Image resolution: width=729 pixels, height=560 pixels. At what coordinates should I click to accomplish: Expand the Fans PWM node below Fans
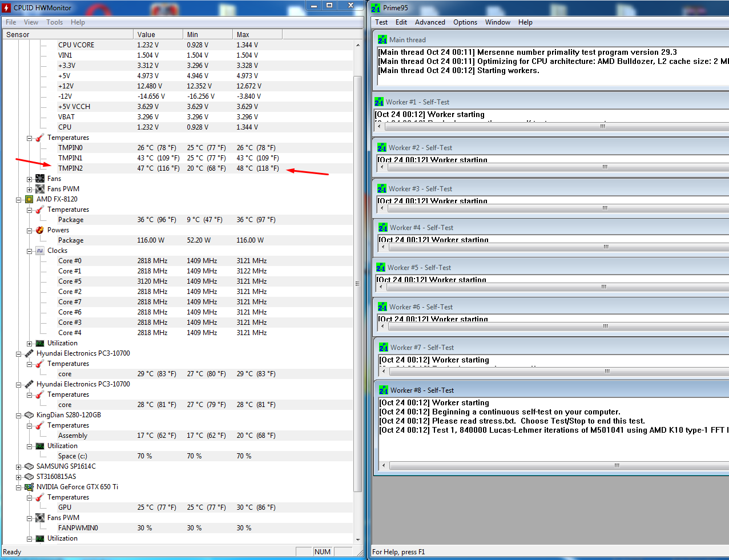(29, 190)
